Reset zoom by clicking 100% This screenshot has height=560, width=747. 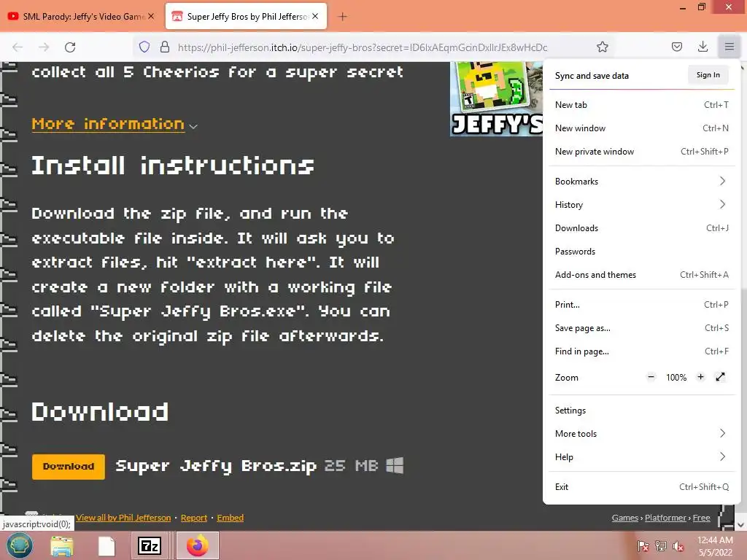click(676, 378)
